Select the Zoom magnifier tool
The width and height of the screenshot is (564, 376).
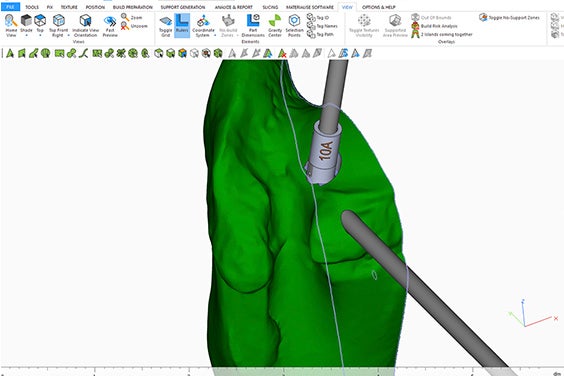tap(125, 17)
